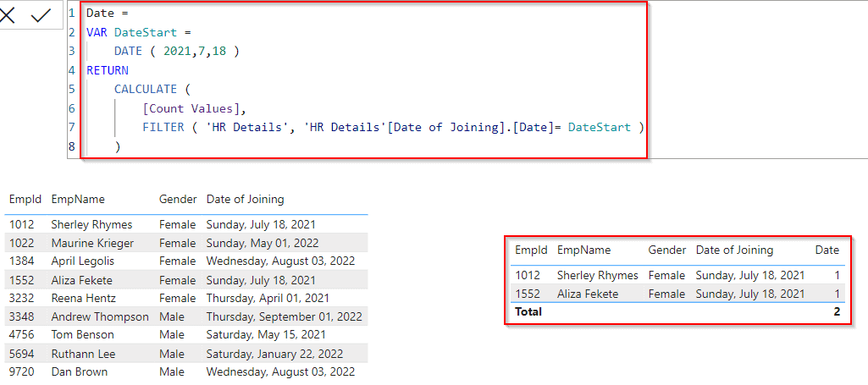Click EmpId 1012 in the right table
868x385 pixels.
pyautogui.click(x=528, y=275)
